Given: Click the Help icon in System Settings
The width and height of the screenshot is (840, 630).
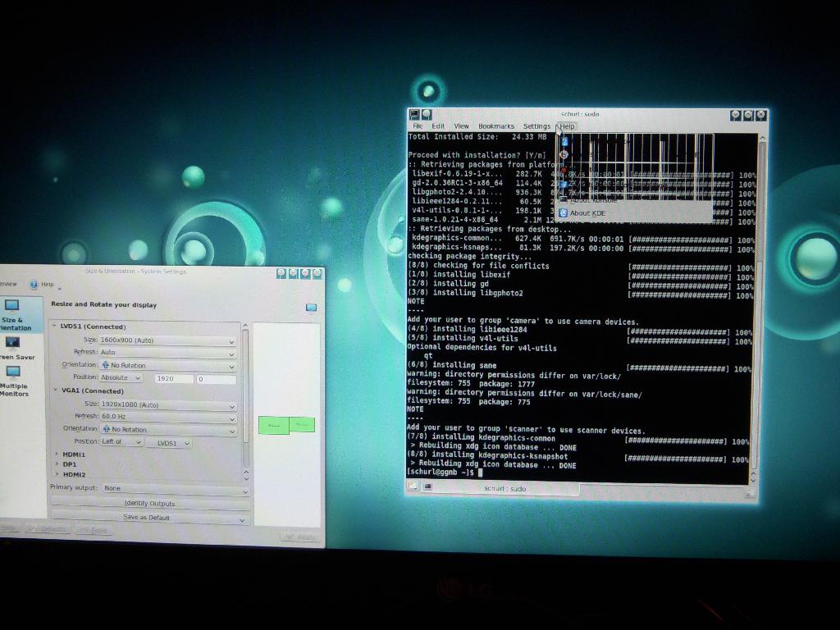Looking at the screenshot, I should (34, 285).
